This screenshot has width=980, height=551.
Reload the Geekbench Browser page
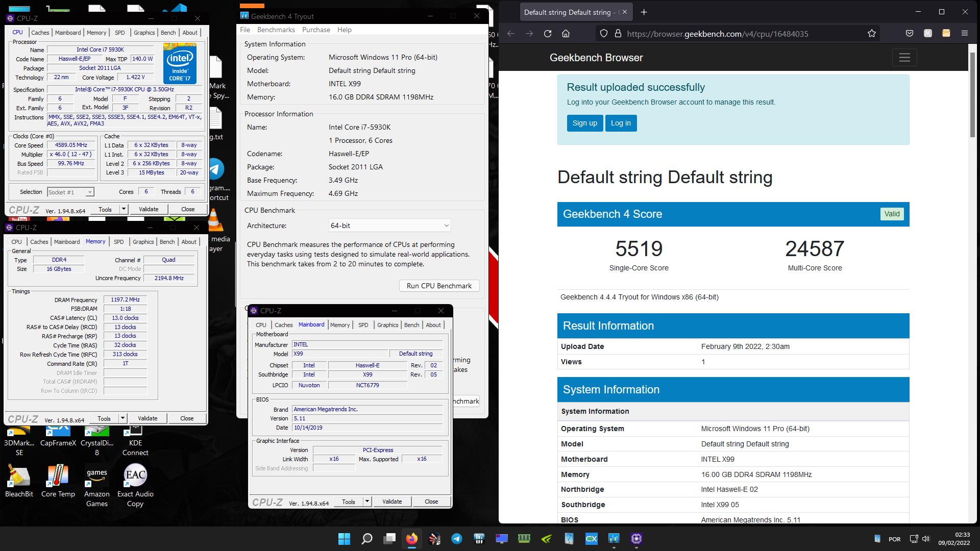548,34
